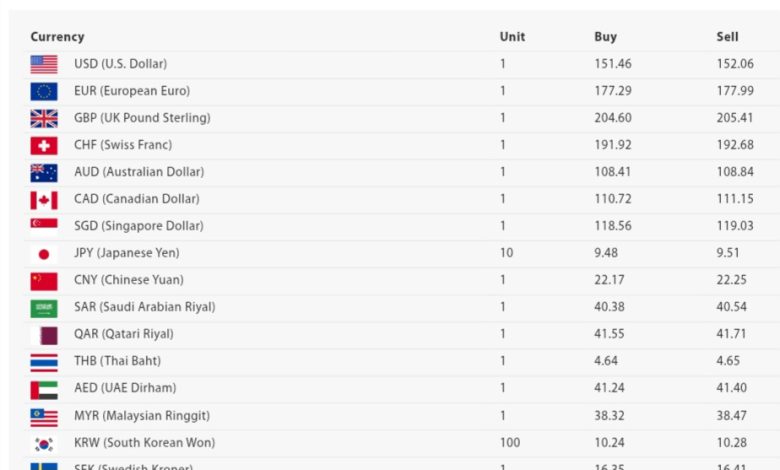Select the Japanese flag icon
Image resolution: width=780 pixels, height=470 pixels.
pos(44,254)
